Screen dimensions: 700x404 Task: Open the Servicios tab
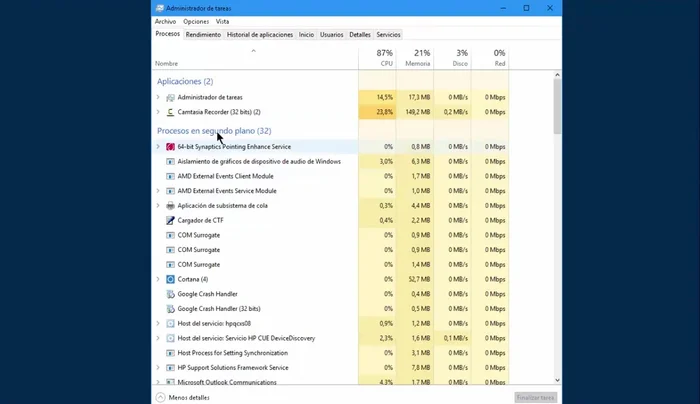point(388,34)
